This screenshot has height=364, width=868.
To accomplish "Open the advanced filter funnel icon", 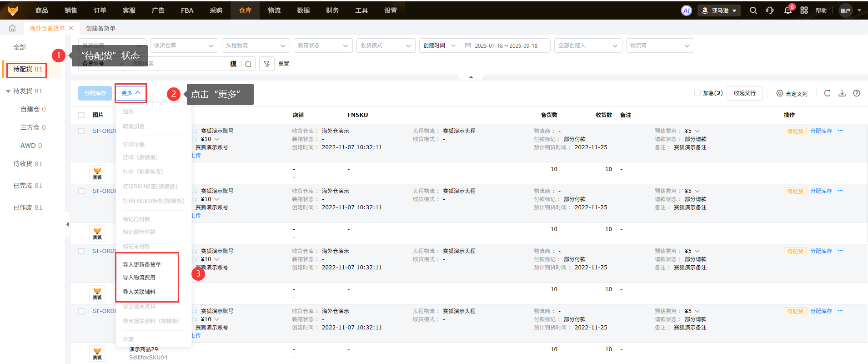I will tap(267, 64).
